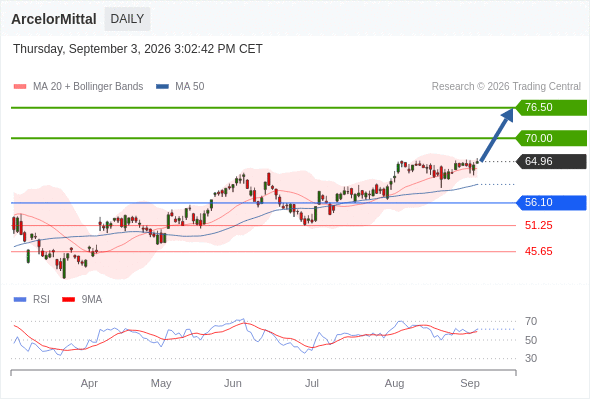
Task: Click the Apr label on the time axis
Action: point(89,383)
